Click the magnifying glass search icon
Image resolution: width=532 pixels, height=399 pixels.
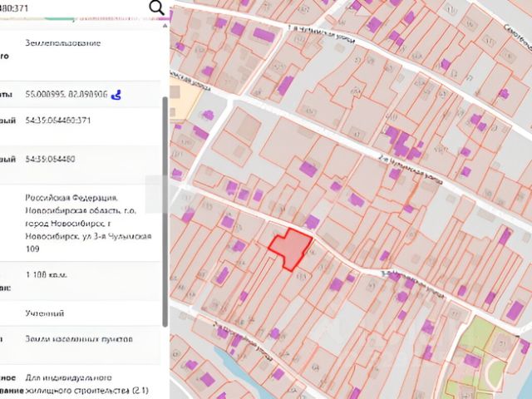157,7
